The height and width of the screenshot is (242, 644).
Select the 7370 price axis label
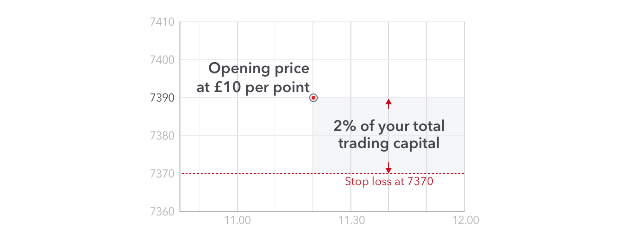click(x=162, y=174)
